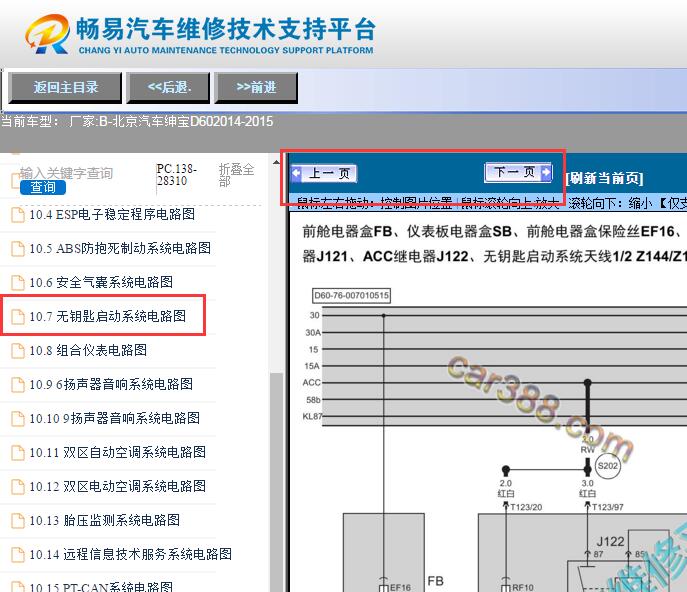Open 10.12 双区电动空调系统电路图
Viewport: 687px width, 592px height.
click(117, 486)
